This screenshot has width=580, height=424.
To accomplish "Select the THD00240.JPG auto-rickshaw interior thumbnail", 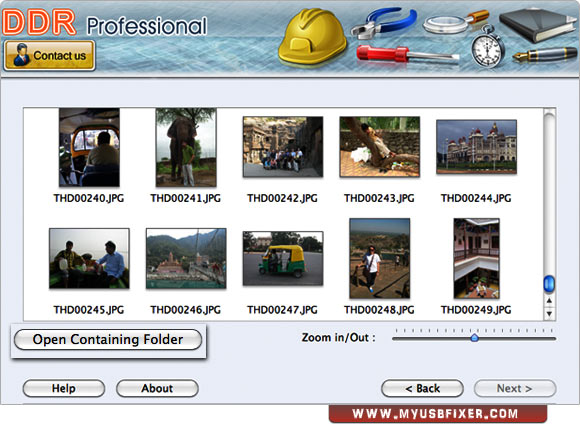I will [90, 147].
